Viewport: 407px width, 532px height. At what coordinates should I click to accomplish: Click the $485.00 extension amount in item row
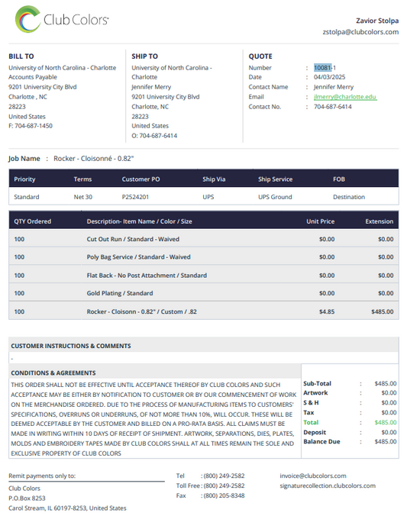383,311
